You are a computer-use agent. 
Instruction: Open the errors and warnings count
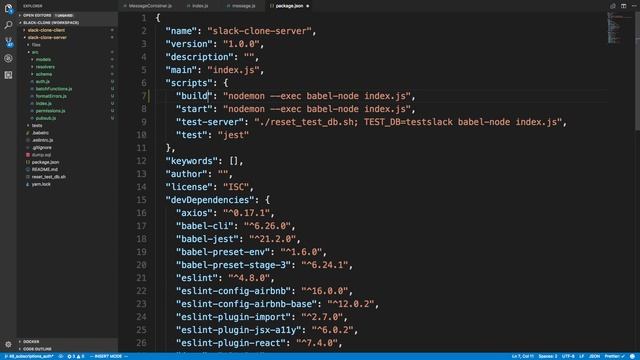76,356
